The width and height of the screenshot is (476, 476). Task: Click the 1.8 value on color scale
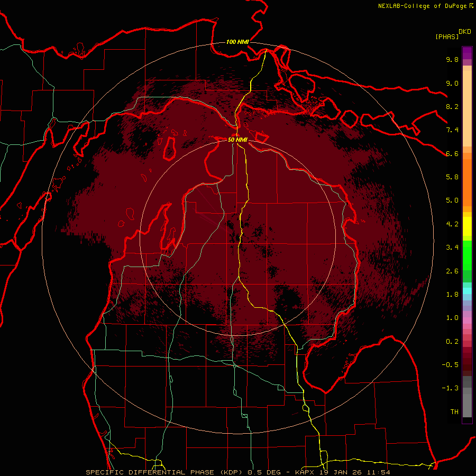(452, 295)
